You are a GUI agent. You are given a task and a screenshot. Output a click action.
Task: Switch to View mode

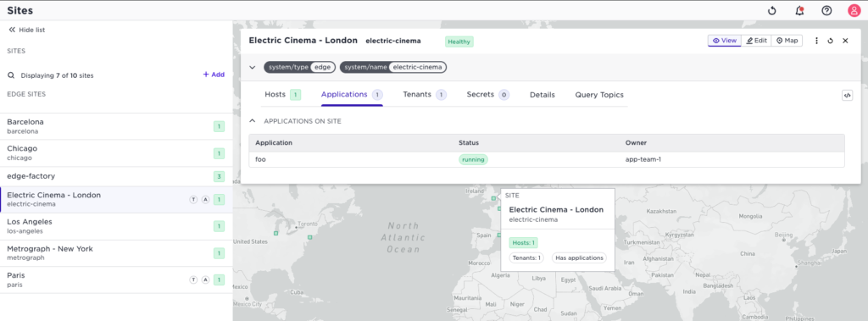(725, 41)
